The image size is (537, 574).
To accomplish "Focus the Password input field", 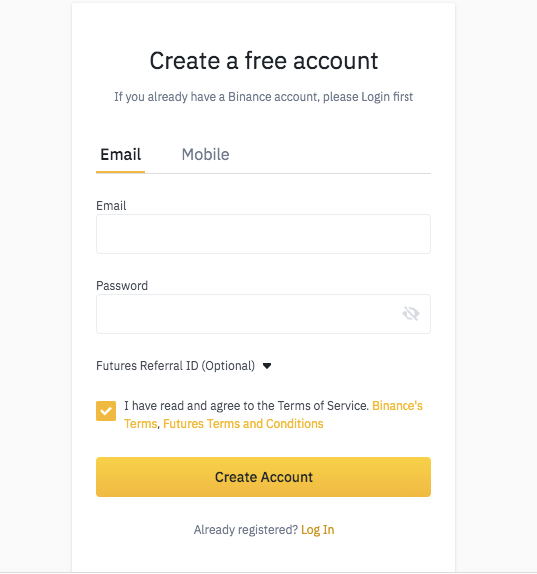I will pyautogui.click(x=263, y=314).
